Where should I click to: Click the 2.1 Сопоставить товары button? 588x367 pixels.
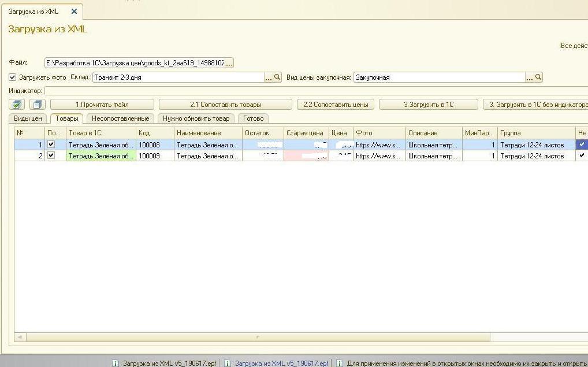[225, 105]
